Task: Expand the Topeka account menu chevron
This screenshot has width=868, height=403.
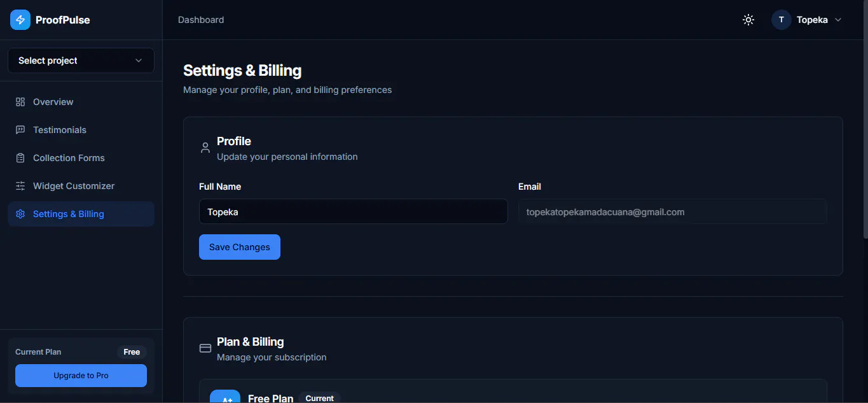Action: [838, 20]
